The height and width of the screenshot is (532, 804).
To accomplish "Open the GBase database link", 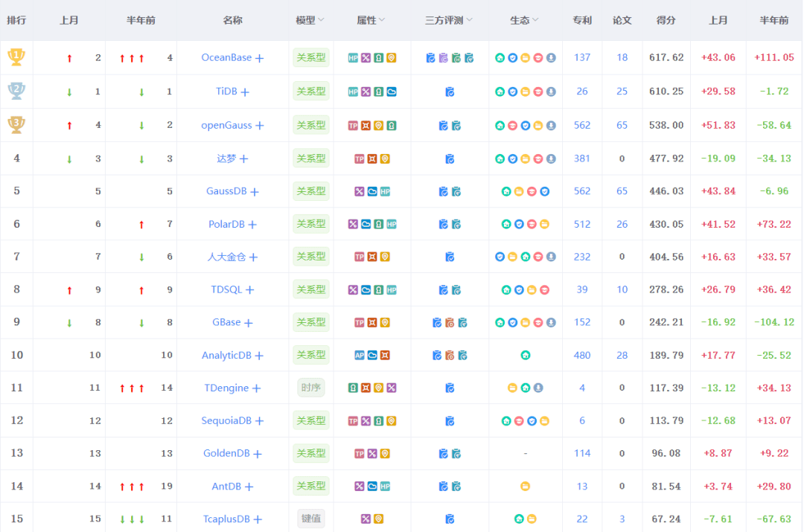I will (x=226, y=322).
